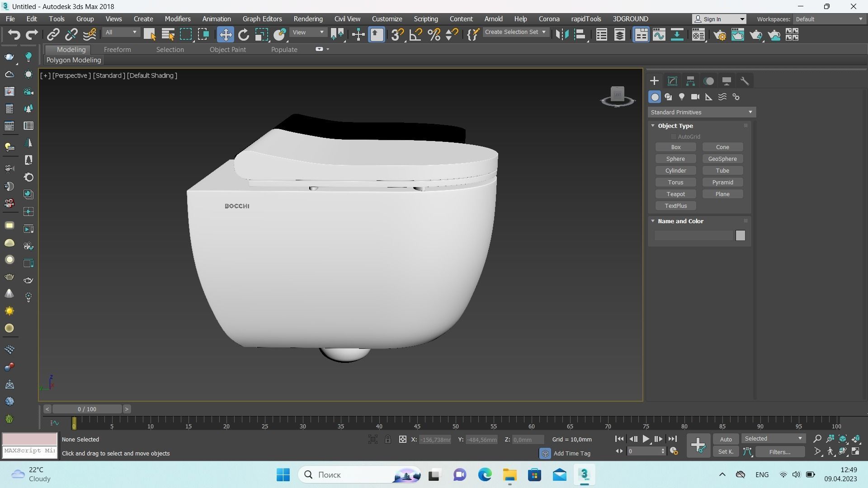Select Space Warps category in Create panel
Image resolution: width=868 pixels, height=488 pixels.
pos(722,97)
